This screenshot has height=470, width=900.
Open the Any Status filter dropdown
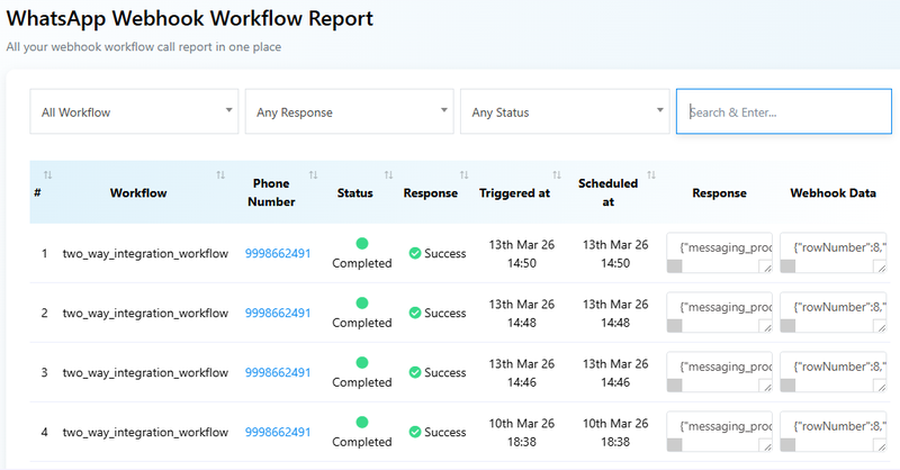564,112
